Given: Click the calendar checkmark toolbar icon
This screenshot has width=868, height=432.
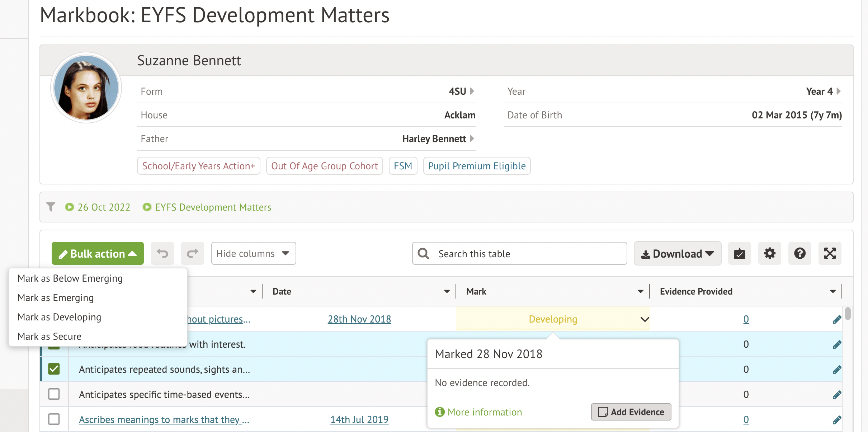Looking at the screenshot, I should tap(739, 254).
